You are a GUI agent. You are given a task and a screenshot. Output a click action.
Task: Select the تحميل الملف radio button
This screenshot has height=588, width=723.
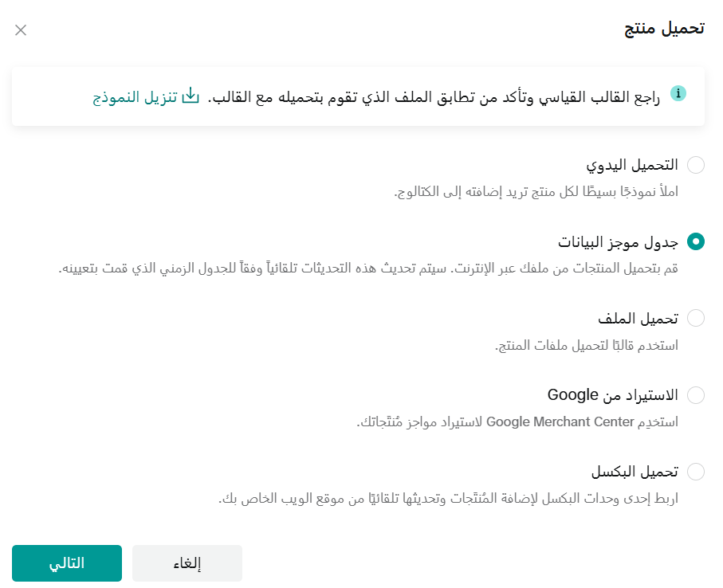(x=696, y=318)
